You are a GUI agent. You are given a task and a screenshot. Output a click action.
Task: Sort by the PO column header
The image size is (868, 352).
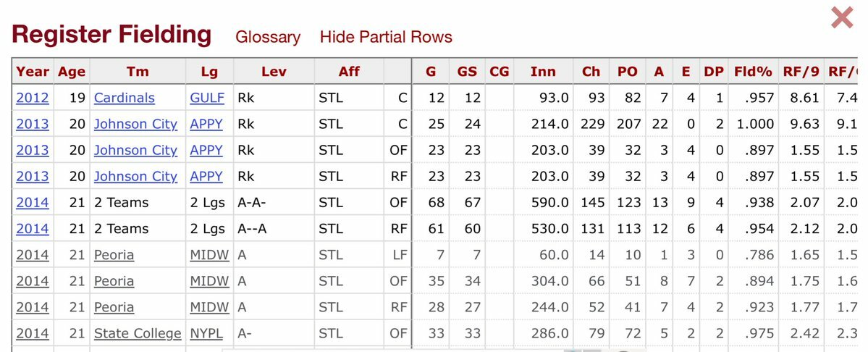pos(627,71)
